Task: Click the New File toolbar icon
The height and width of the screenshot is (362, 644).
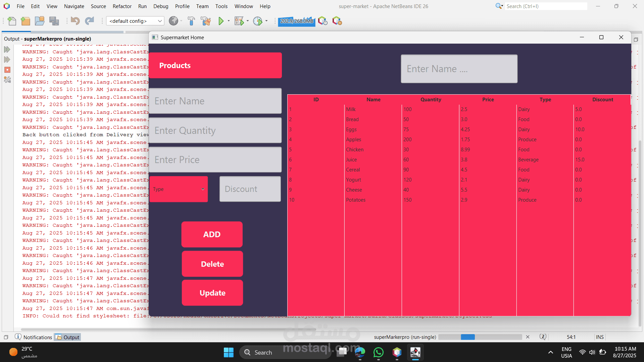Action: click(12, 21)
